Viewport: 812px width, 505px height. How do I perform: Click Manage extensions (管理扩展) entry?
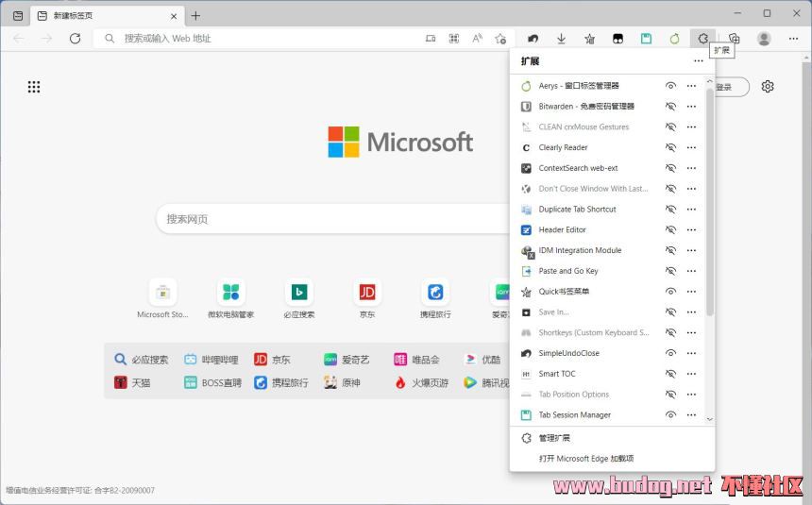554,438
